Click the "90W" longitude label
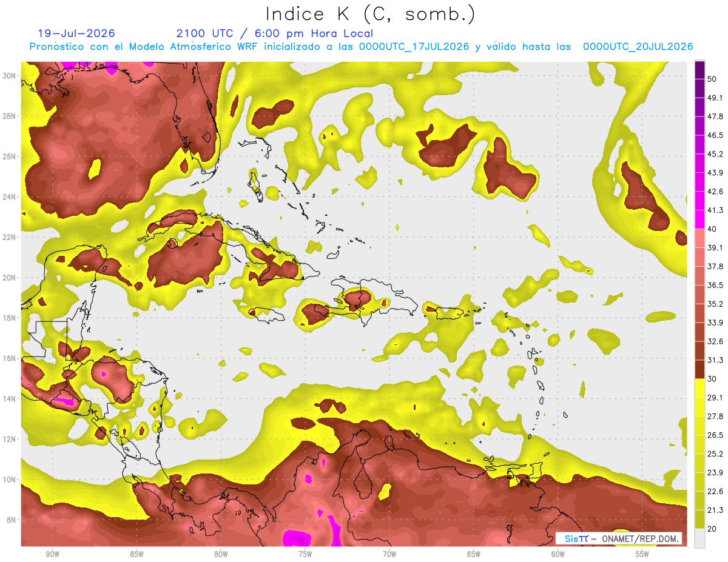Viewport: 728px width, 562px height. pos(53,555)
